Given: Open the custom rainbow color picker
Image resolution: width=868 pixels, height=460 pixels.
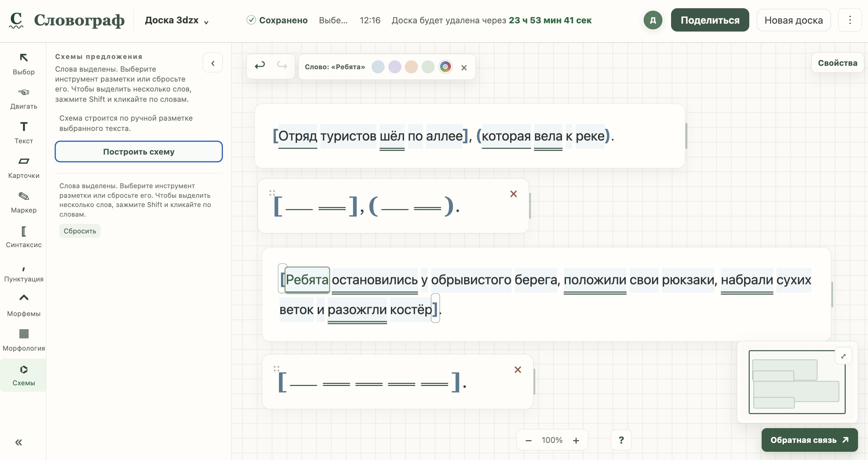Looking at the screenshot, I should coord(445,67).
